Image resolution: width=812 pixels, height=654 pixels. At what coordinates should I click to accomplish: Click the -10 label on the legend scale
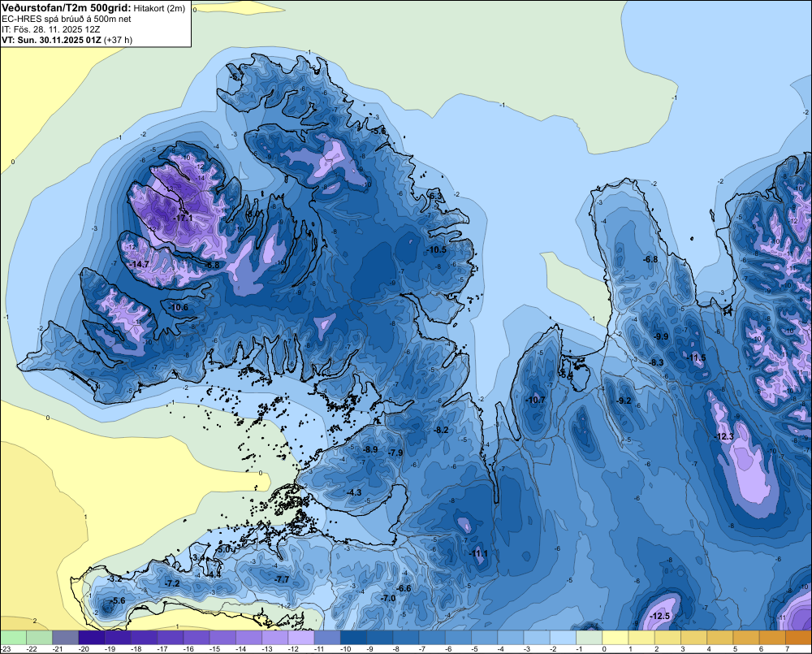click(345, 649)
